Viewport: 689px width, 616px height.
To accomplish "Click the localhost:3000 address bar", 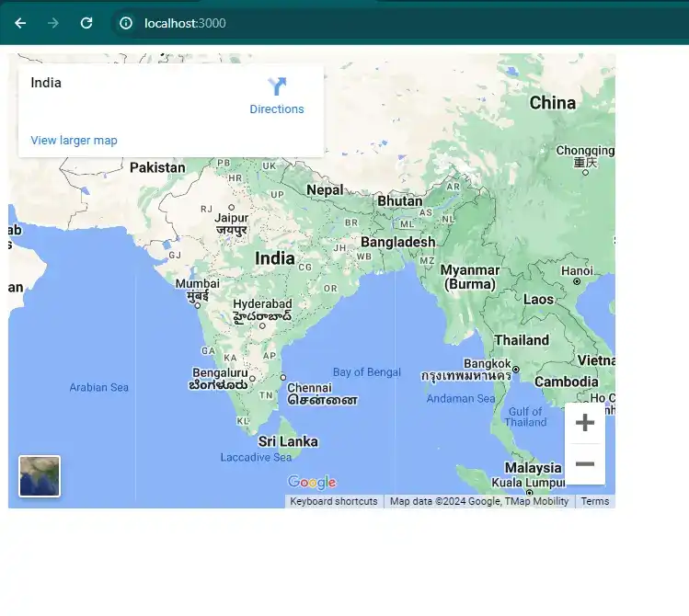I will 184,23.
